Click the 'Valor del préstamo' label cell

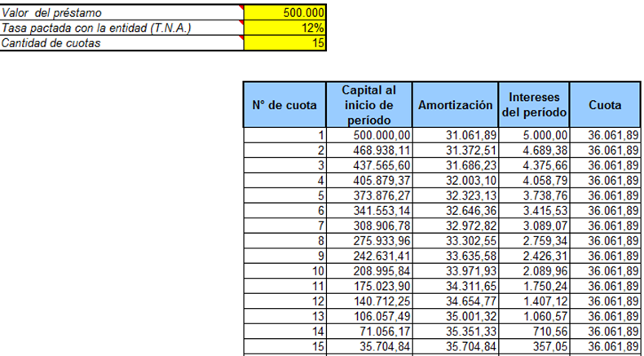pyautogui.click(x=122, y=13)
